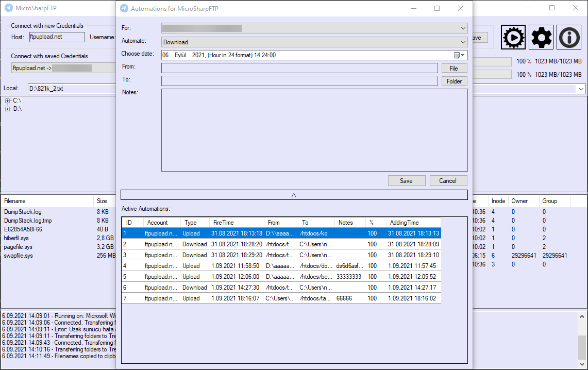
Task: Save the new automation
Action: (407, 181)
